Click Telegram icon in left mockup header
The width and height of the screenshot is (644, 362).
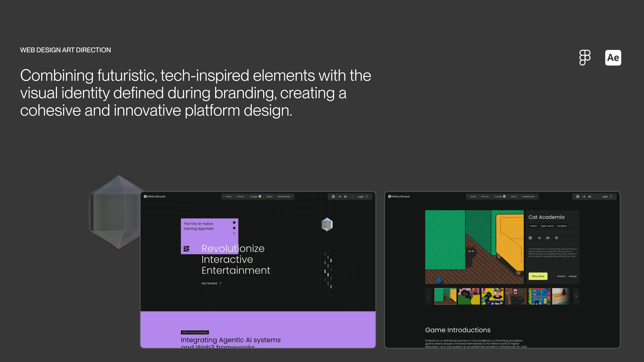coord(339,197)
